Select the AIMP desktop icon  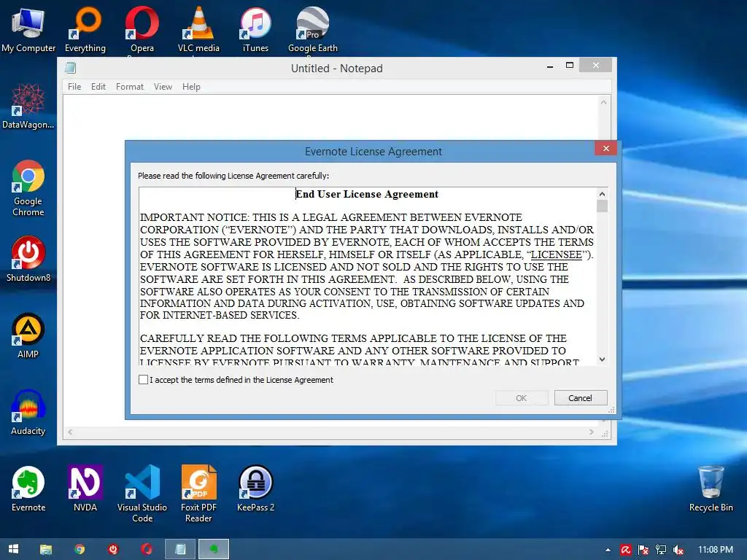pyautogui.click(x=28, y=335)
